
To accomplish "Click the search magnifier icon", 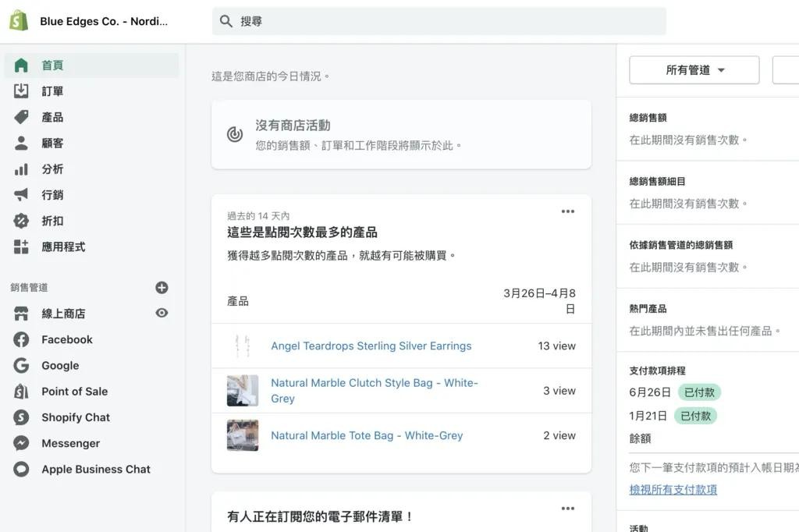I will pyautogui.click(x=225, y=21).
